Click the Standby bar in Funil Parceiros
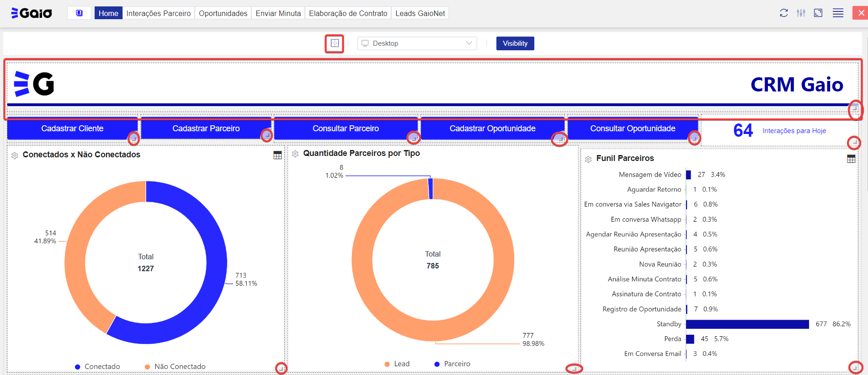 [x=747, y=324]
